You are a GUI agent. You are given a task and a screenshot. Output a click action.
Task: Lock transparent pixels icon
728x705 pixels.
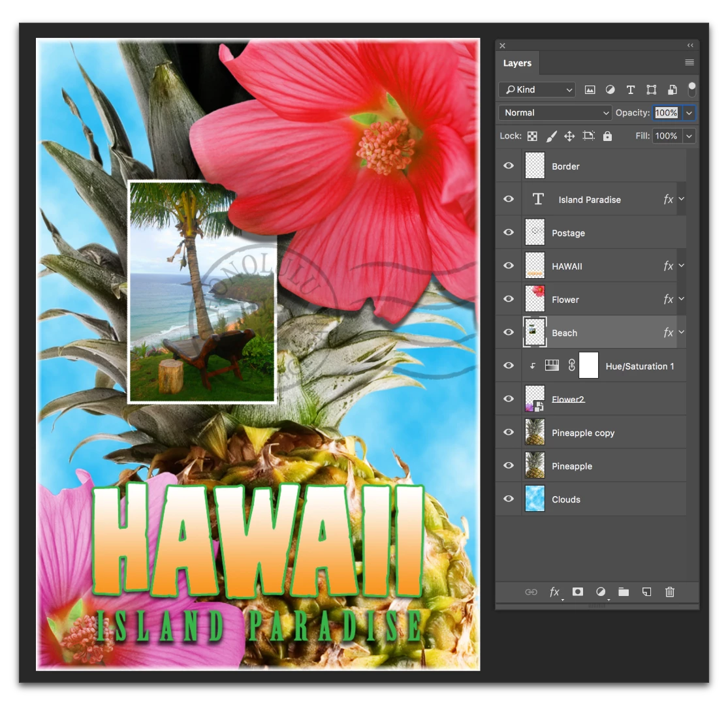pos(533,136)
